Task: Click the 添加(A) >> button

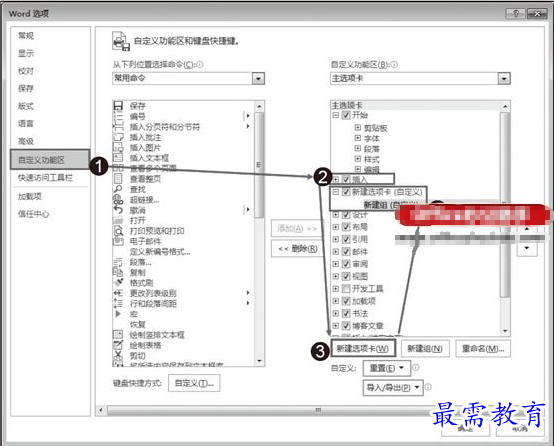Action: click(297, 229)
